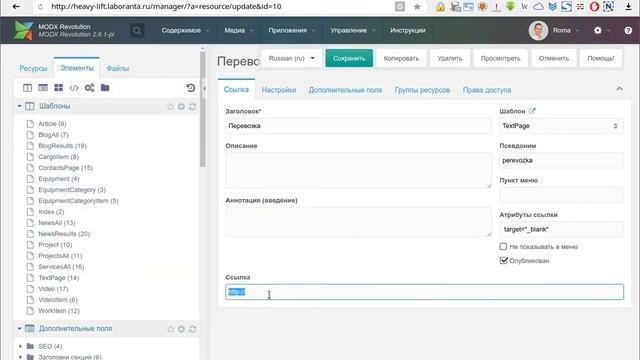Create new template icon in toolbar
Viewport: 640px width, 360px height.
(x=27, y=88)
